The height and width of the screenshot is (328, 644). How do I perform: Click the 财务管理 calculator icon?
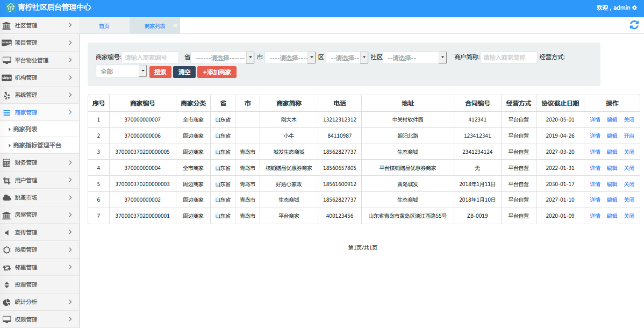[6, 163]
